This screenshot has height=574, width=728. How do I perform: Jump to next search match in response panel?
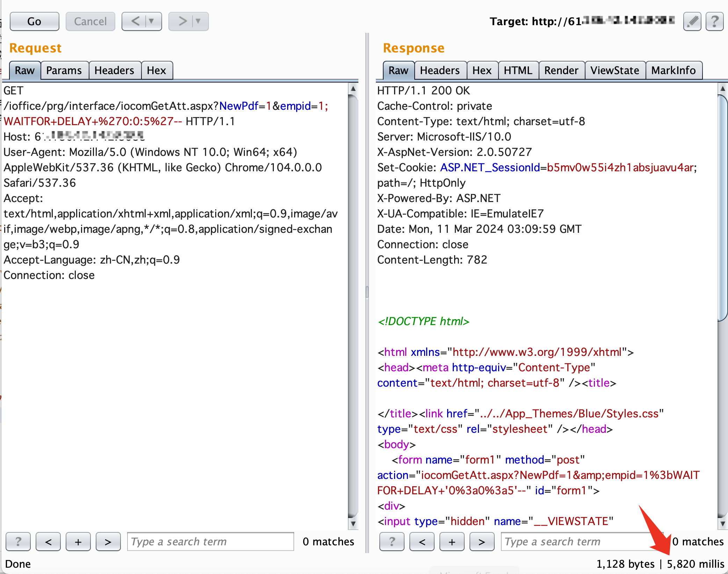pos(482,541)
